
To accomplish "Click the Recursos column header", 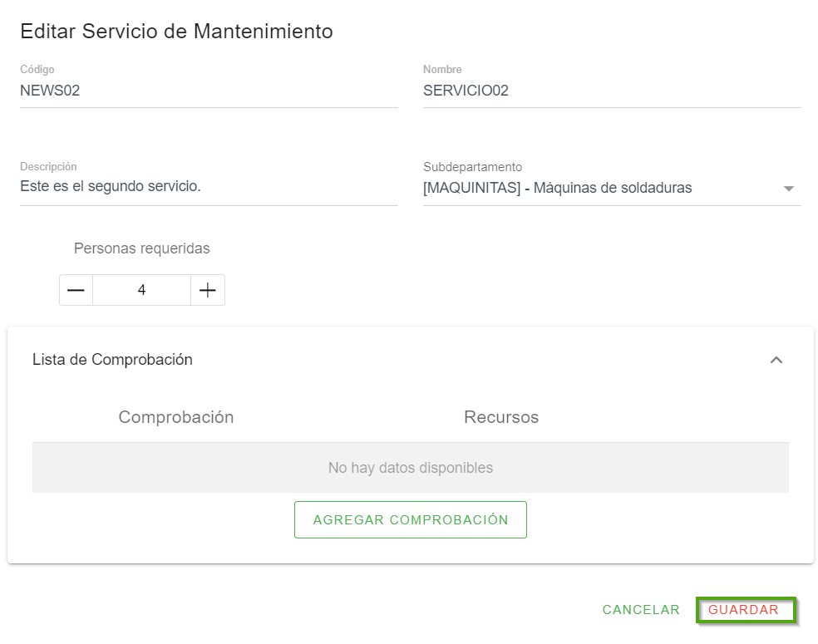I will pos(500,417).
